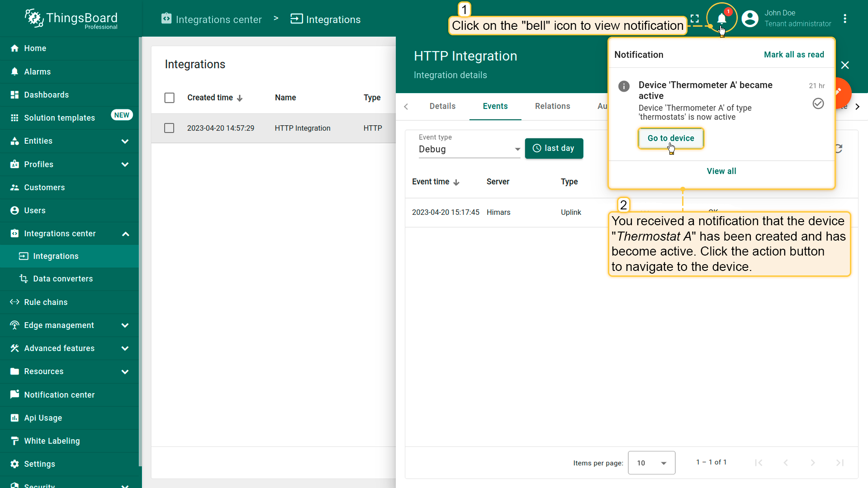Open the items per page dropdown
Image resolution: width=868 pixels, height=488 pixels.
click(651, 463)
